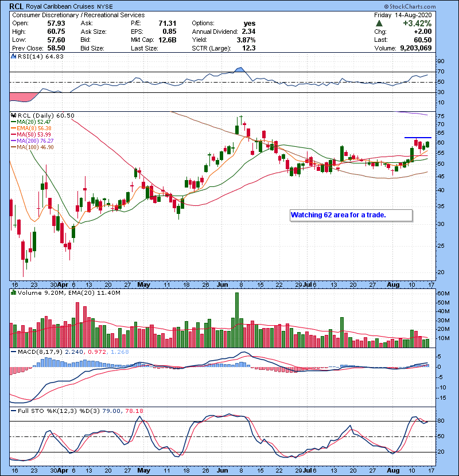Click the last green candlestick on price chart
Image resolution: width=459 pixels, height=476 pixels.
coord(427,144)
